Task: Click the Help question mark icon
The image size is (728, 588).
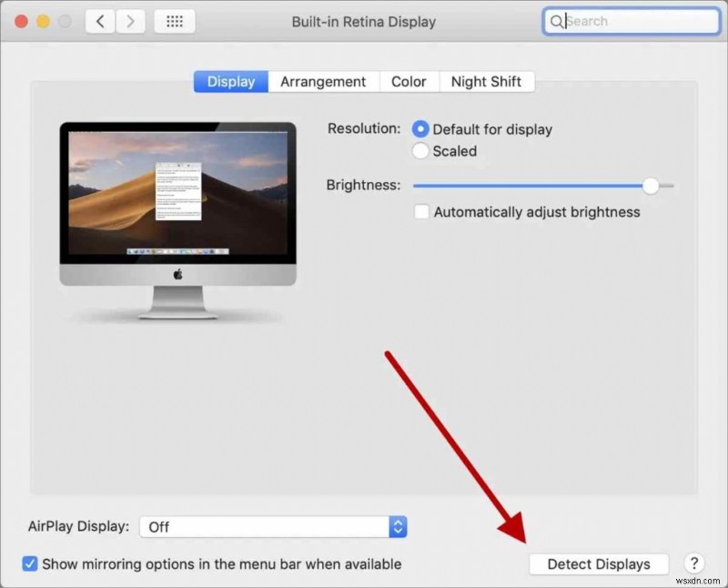Action: click(693, 563)
